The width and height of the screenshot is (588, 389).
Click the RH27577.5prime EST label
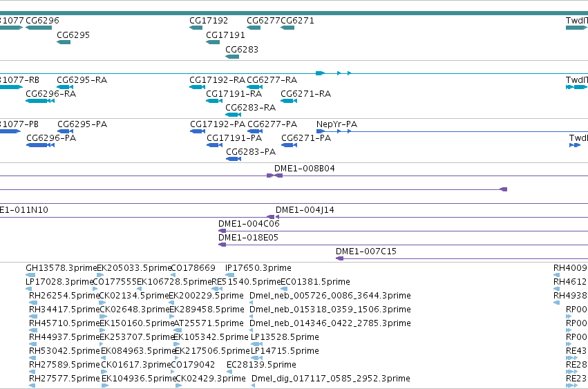(64, 379)
